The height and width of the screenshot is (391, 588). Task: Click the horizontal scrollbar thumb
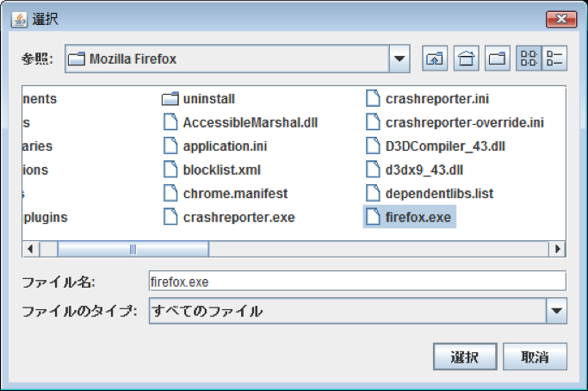click(x=133, y=249)
